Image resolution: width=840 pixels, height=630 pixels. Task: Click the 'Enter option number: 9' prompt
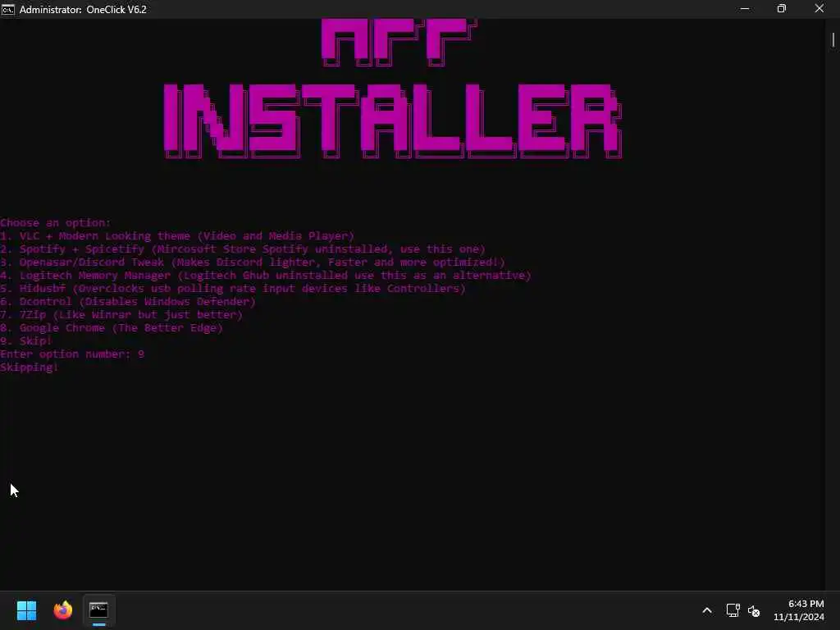(x=72, y=354)
